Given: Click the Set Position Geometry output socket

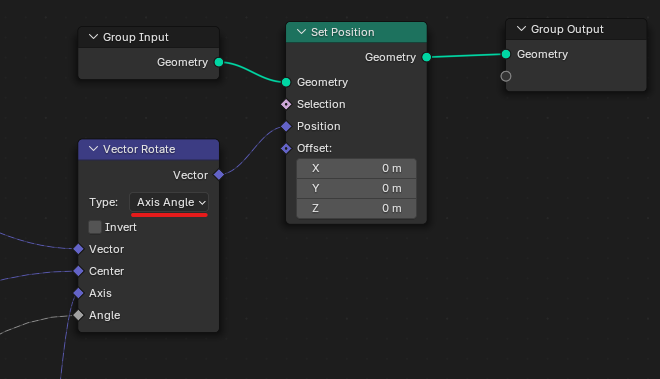Looking at the screenshot, I should click(x=427, y=57).
